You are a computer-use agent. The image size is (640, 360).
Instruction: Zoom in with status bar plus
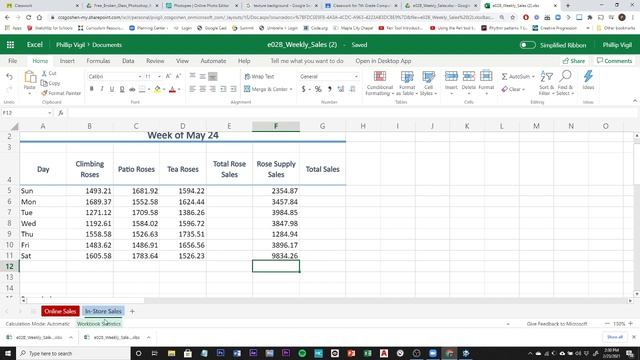[x=631, y=324]
